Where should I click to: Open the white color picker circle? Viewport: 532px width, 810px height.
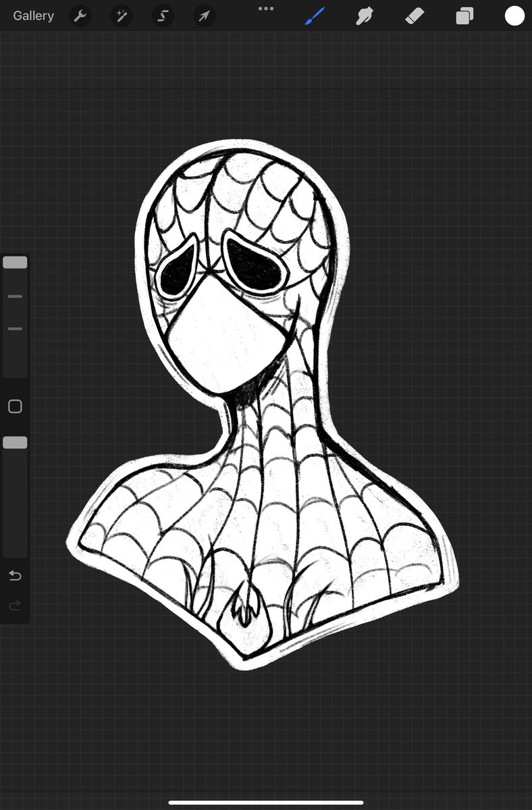[x=514, y=16]
